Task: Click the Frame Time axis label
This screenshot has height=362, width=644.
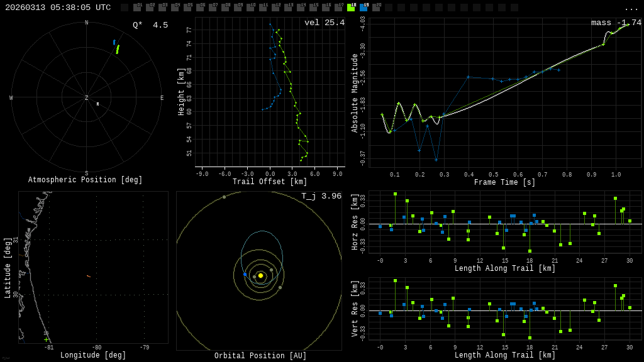Action: click(x=504, y=182)
